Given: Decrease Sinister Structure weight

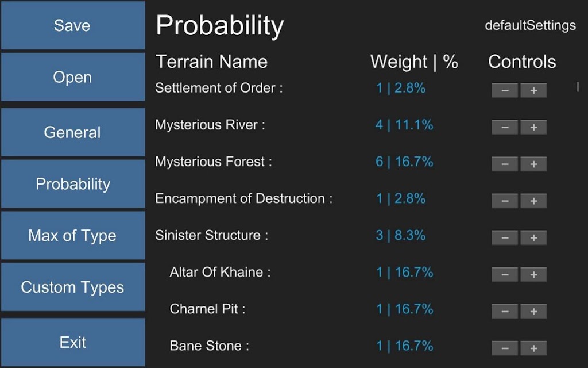Looking at the screenshot, I should pyautogui.click(x=505, y=237).
